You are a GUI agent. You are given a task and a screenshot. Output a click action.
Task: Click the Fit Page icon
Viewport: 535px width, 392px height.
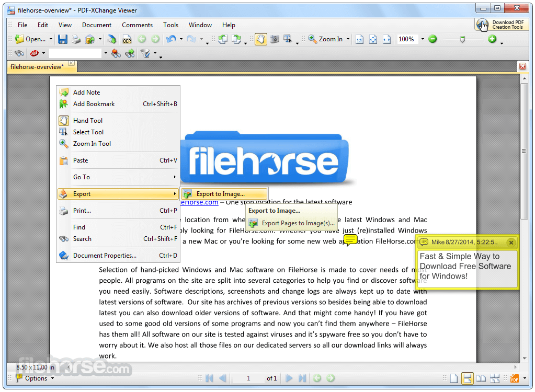(x=373, y=39)
